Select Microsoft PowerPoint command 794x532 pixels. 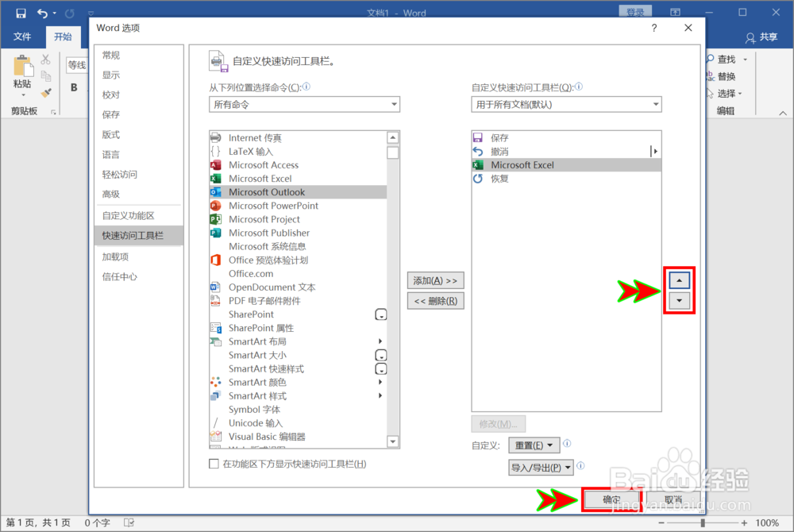click(298, 206)
